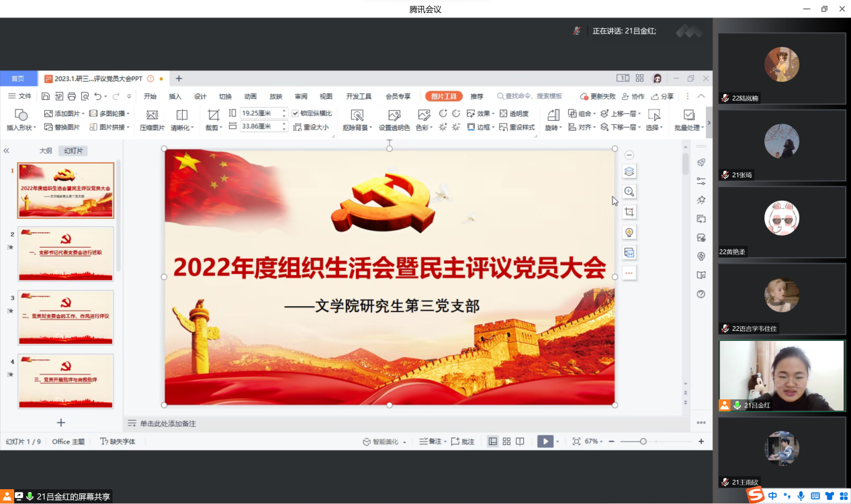Click the zoom slider handle in status bar
This screenshot has width=851, height=504.
coord(643,442)
